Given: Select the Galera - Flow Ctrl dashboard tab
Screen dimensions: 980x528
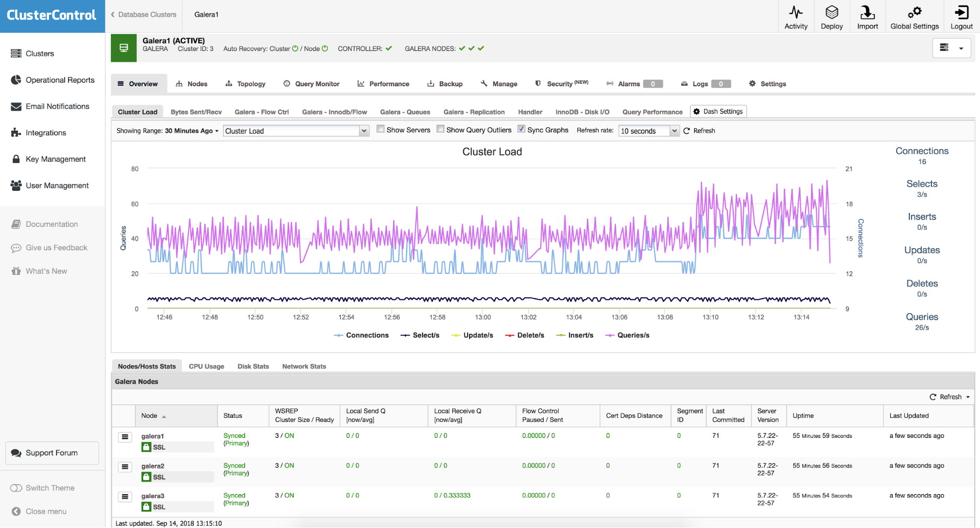Looking at the screenshot, I should (262, 112).
